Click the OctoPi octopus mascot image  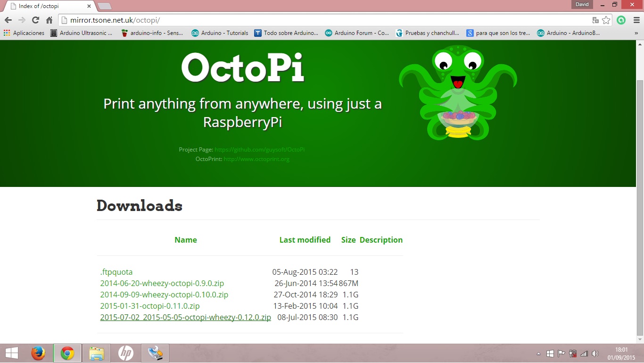pyautogui.click(x=458, y=93)
